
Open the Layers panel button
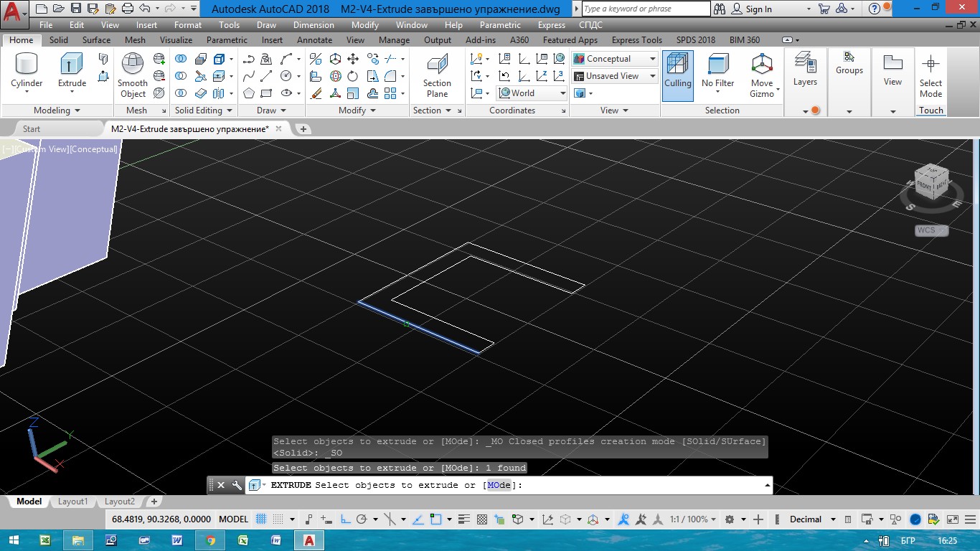(x=805, y=70)
